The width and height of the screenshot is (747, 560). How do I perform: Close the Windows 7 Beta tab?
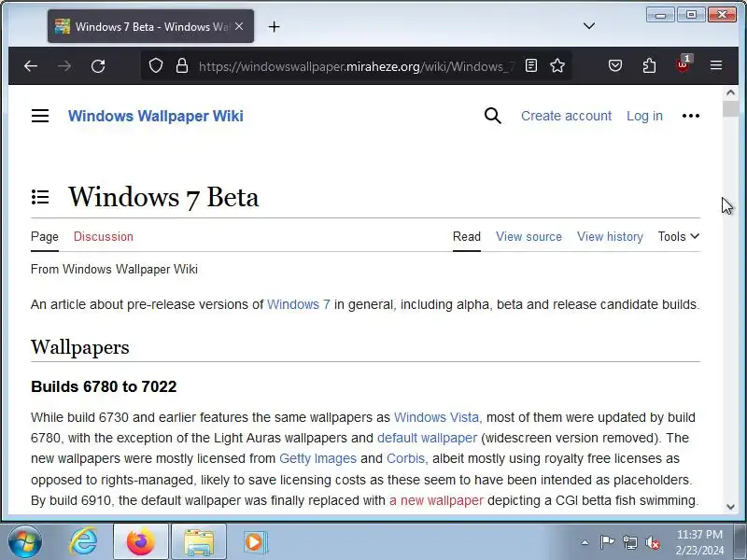point(239,27)
